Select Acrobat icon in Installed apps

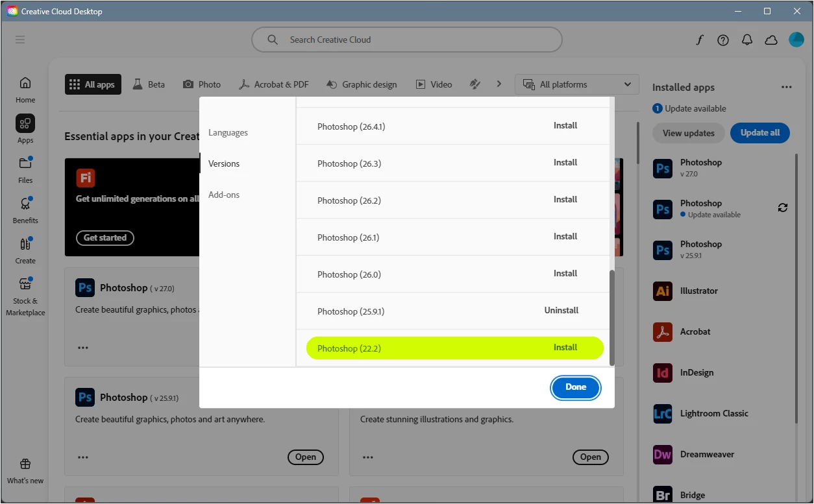pyautogui.click(x=663, y=332)
